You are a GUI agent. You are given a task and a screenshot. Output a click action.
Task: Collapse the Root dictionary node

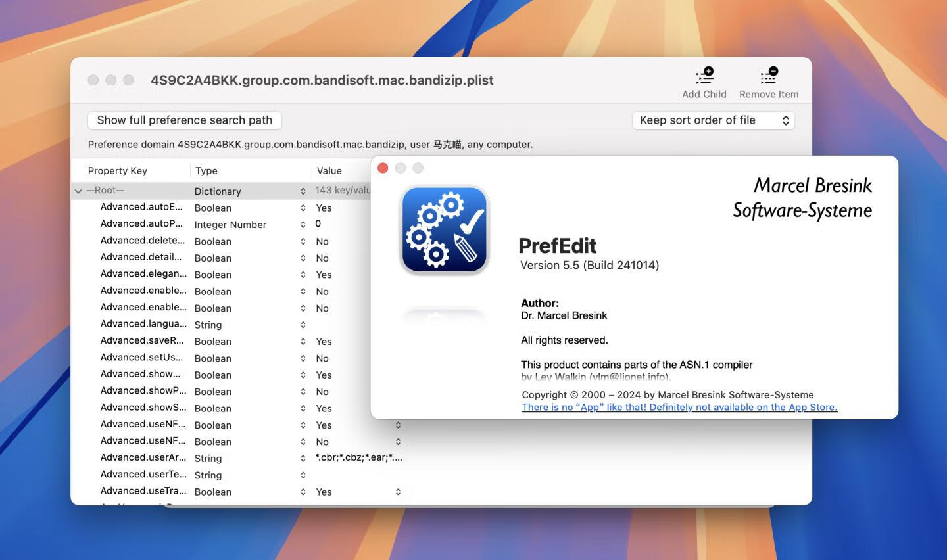click(x=78, y=191)
